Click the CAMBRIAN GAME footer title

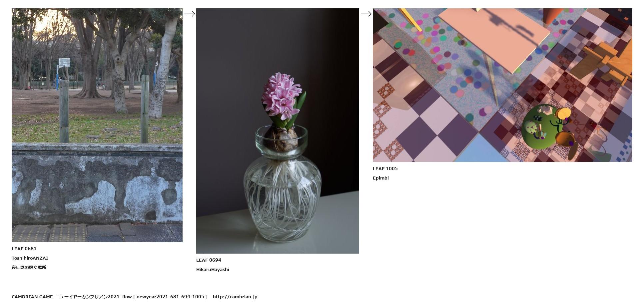32,297
